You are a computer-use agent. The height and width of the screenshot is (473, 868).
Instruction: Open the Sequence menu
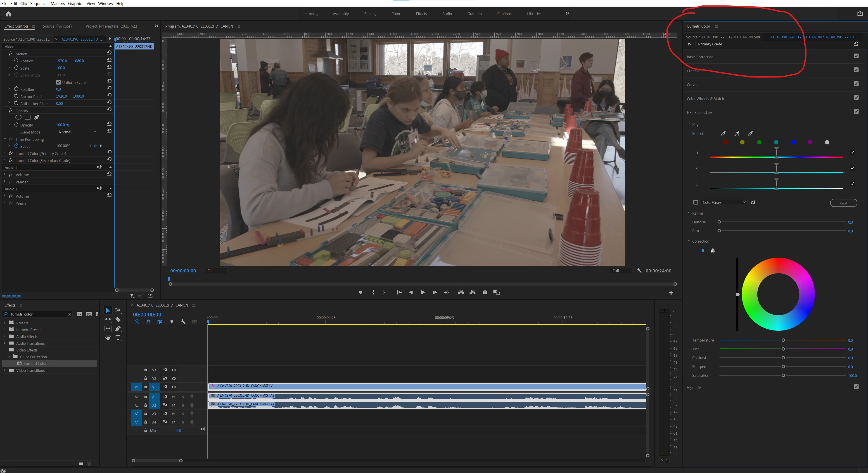(39, 3)
